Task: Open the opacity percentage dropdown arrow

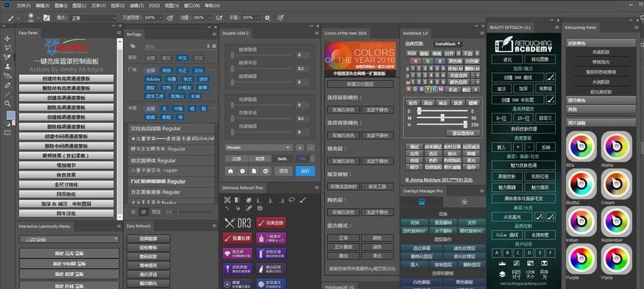Action: (159, 18)
